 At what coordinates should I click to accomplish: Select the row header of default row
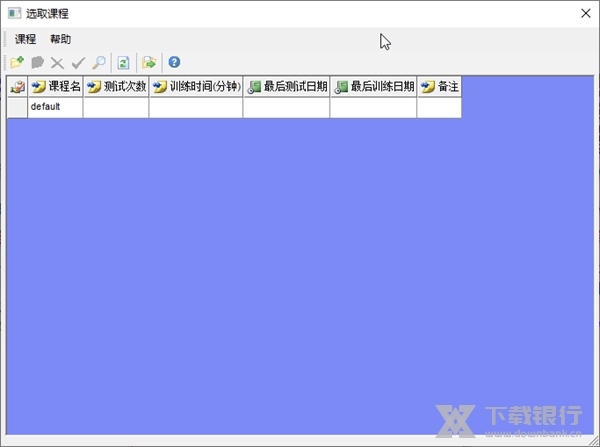click(17, 107)
